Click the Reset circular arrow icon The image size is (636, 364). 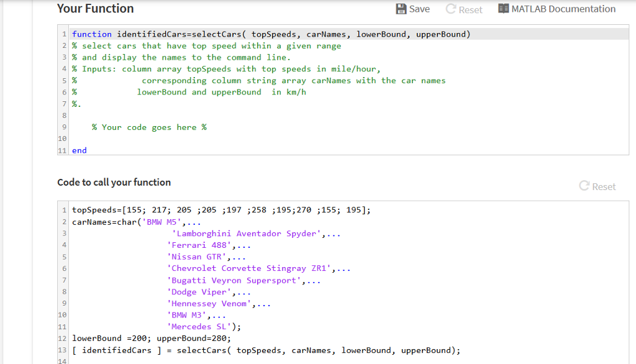[x=451, y=9]
